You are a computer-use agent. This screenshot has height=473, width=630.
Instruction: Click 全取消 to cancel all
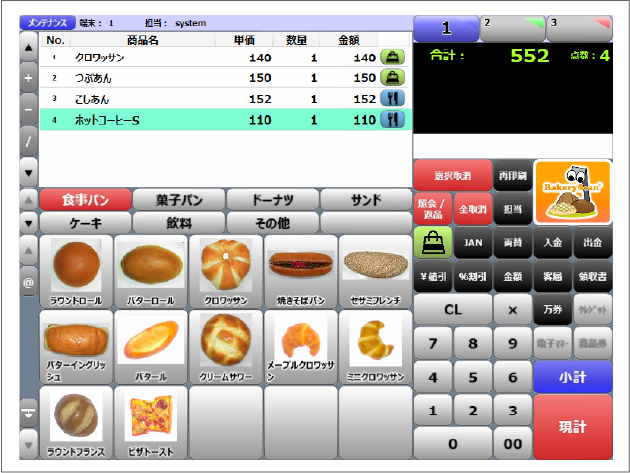(x=472, y=209)
